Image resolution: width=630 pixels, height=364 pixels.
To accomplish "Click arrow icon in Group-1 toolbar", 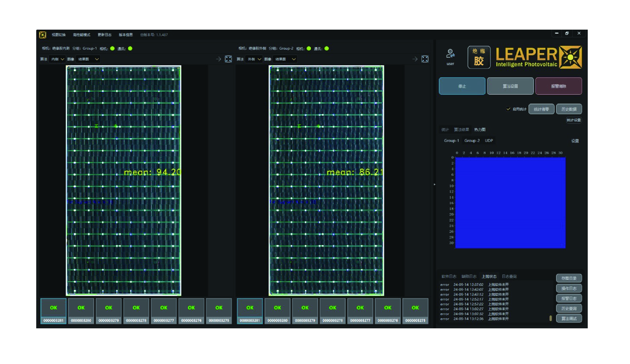I will click(x=218, y=59).
